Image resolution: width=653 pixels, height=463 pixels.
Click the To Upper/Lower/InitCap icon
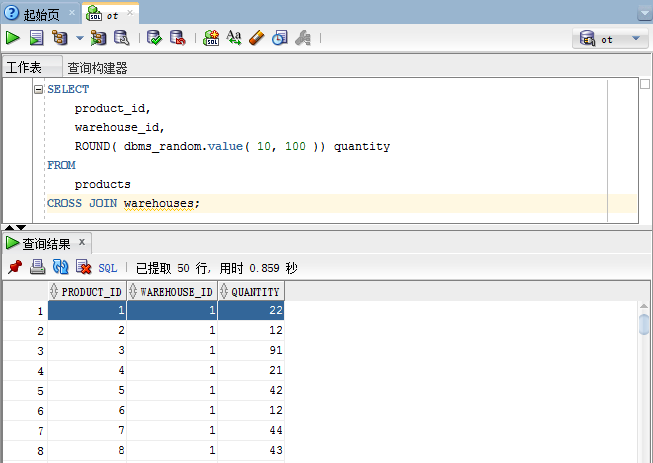pyautogui.click(x=234, y=38)
